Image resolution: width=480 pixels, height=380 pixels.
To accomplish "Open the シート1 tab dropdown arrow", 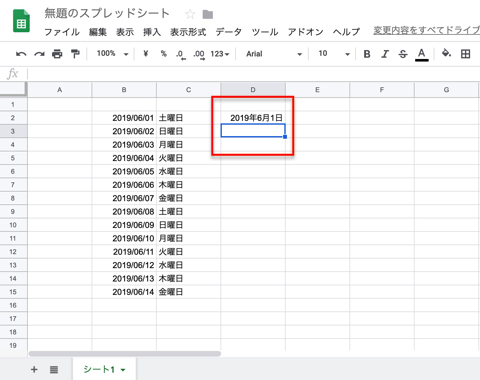I will coord(123,370).
